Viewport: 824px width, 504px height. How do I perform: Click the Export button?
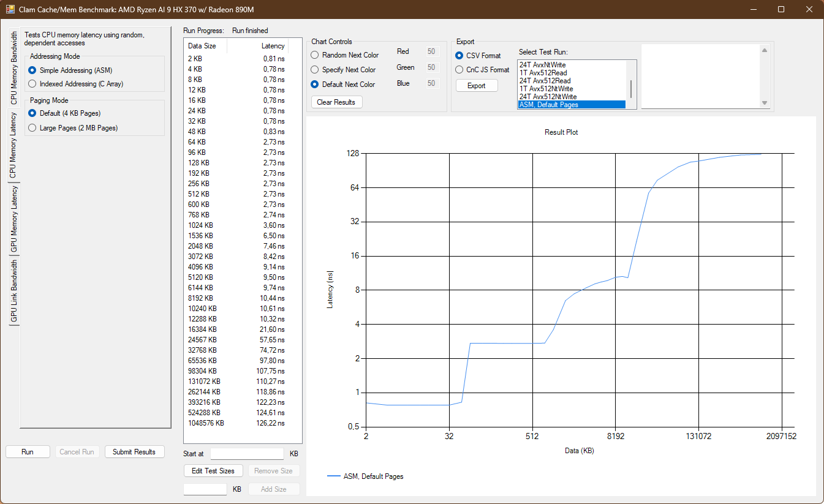[x=476, y=86]
